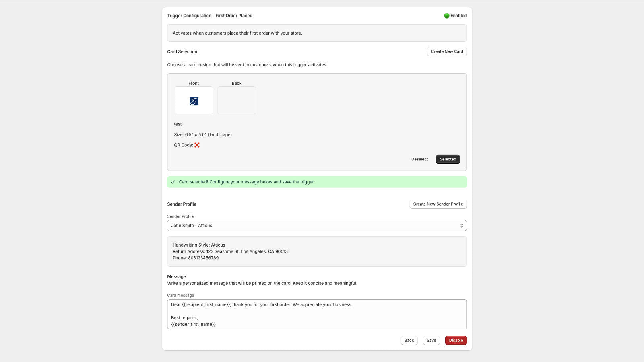The width and height of the screenshot is (644, 362).
Task: Click the green Enabled status indicator
Action: click(446, 16)
